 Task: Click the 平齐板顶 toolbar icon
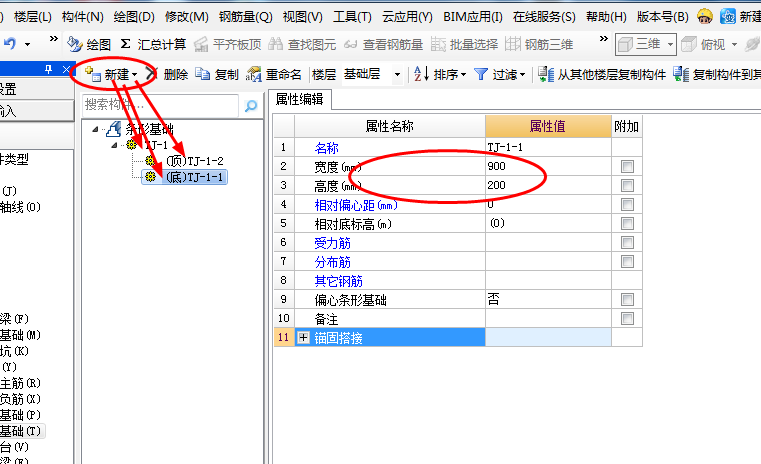coord(201,45)
